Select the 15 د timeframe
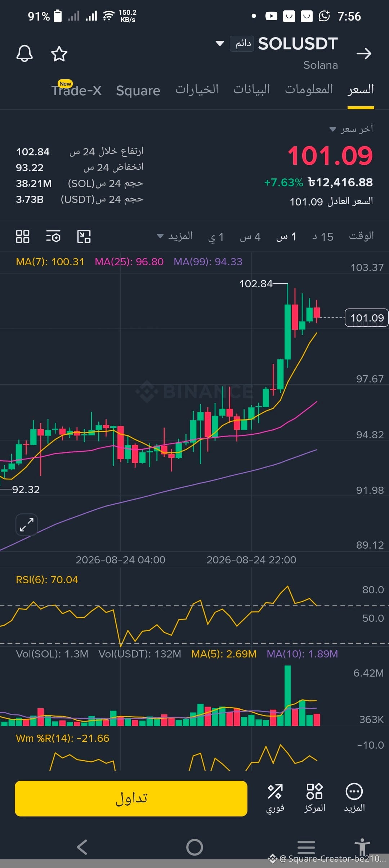 [323, 237]
